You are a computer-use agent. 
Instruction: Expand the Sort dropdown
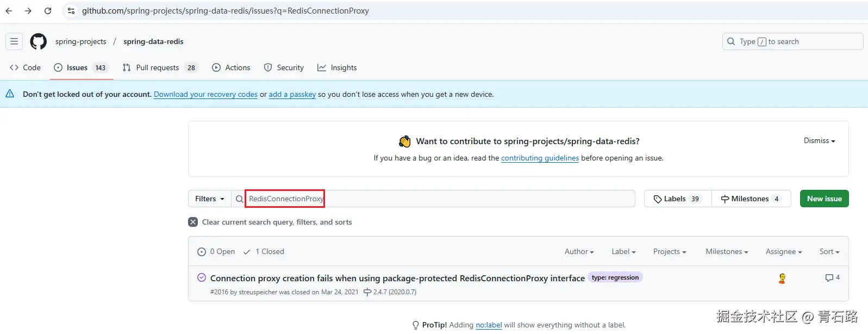829,251
